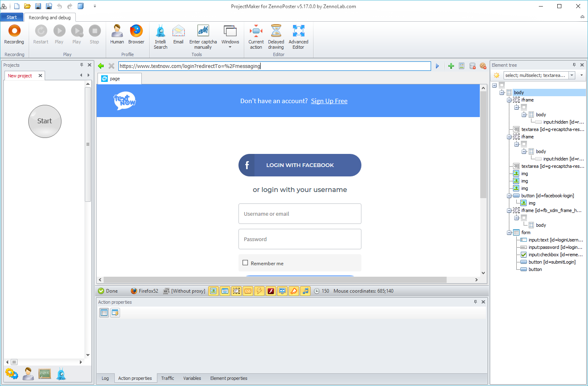Collapse the selected body tree node
Viewport: 588px width, 386px height.
point(502,93)
